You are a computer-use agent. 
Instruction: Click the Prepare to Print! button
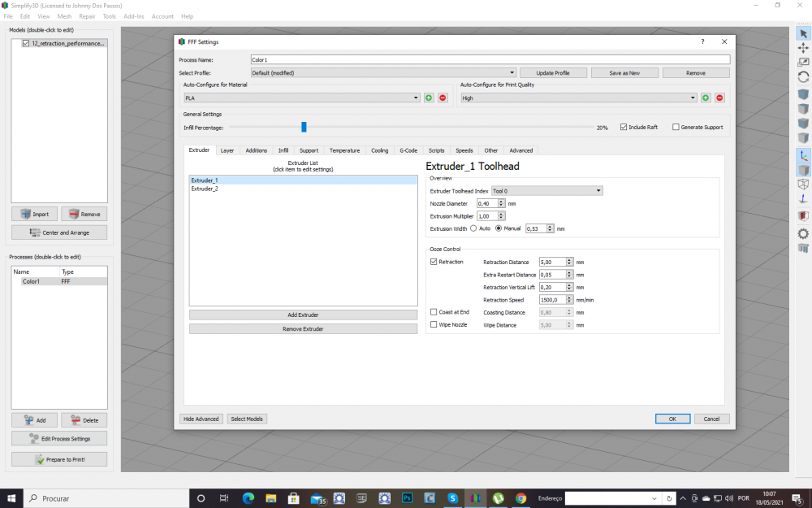(x=59, y=459)
